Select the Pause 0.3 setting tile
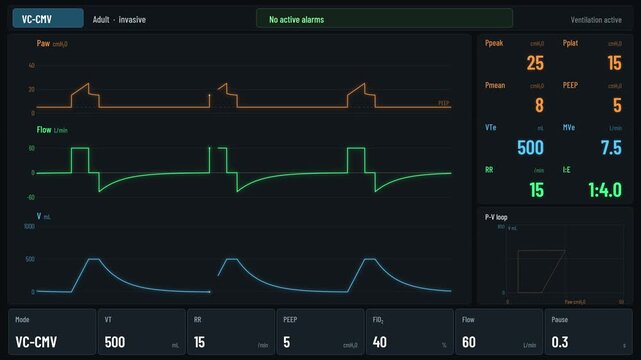The width and height of the screenshot is (641, 360). (x=589, y=331)
